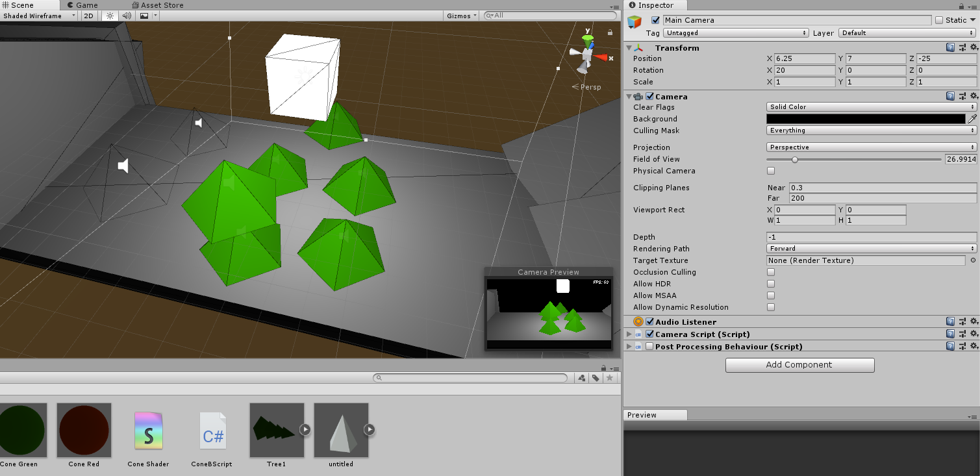980x476 pixels.
Task: Click the Main Camera cube object icon
Action: [x=634, y=22]
